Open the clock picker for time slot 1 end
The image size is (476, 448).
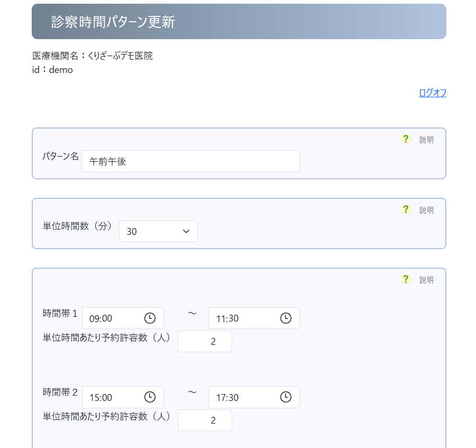pos(286,318)
